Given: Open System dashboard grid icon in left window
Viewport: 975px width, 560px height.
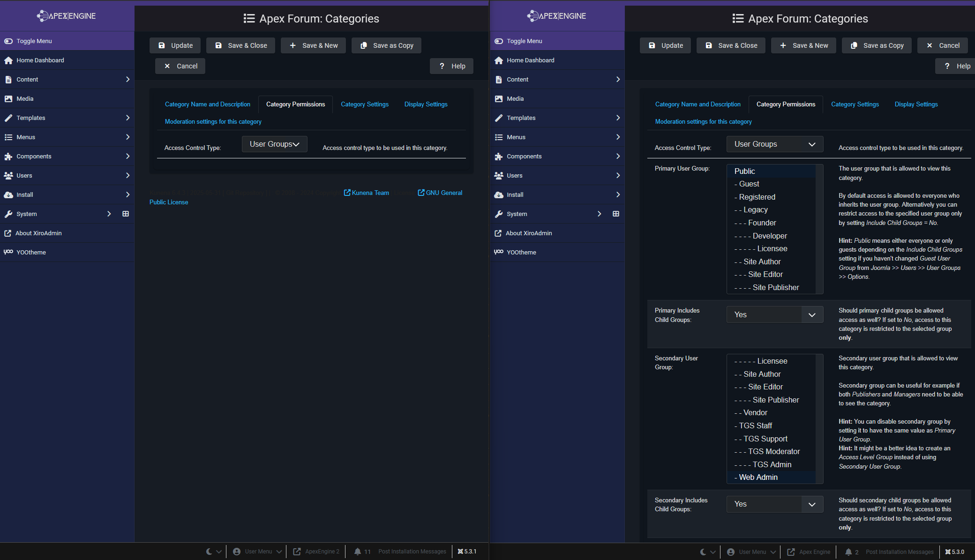Looking at the screenshot, I should [x=126, y=214].
